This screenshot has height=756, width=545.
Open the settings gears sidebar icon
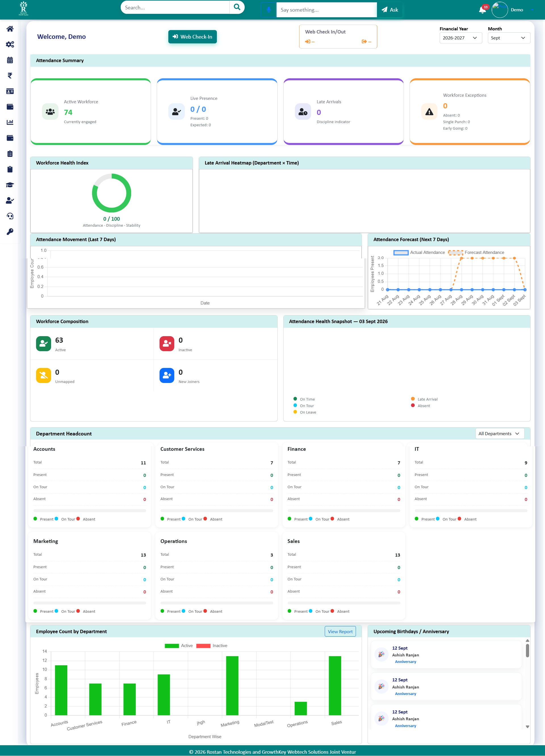10,44
